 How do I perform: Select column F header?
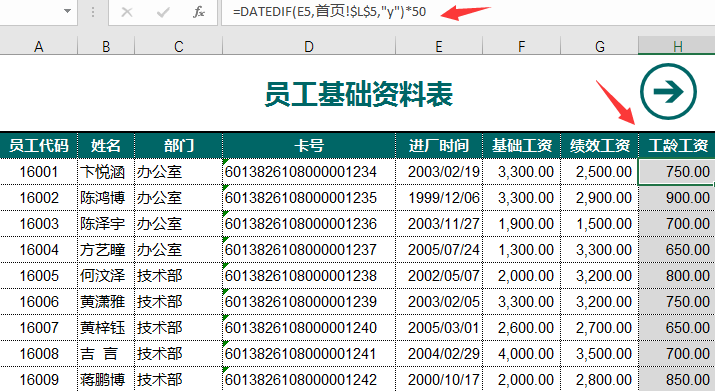[521, 46]
